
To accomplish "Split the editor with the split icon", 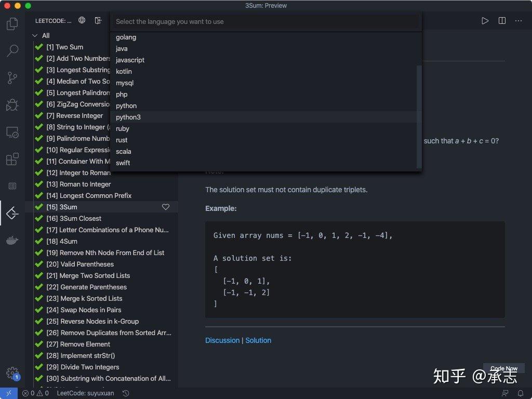I will (501, 21).
